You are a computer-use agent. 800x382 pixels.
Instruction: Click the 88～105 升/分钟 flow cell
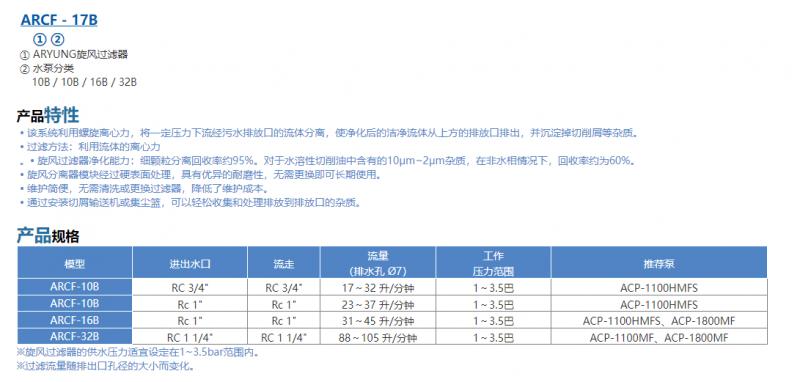point(378,338)
